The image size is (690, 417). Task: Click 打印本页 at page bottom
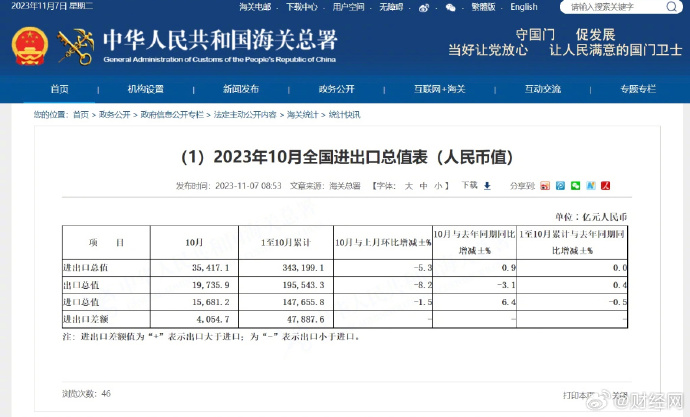(x=580, y=395)
